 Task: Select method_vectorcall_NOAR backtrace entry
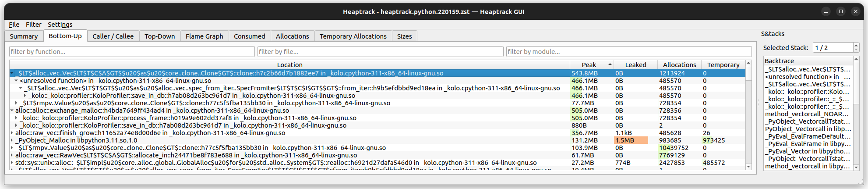click(x=808, y=114)
